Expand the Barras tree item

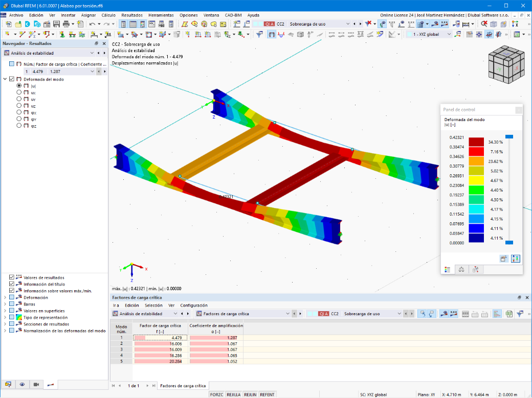pyautogui.click(x=5, y=304)
